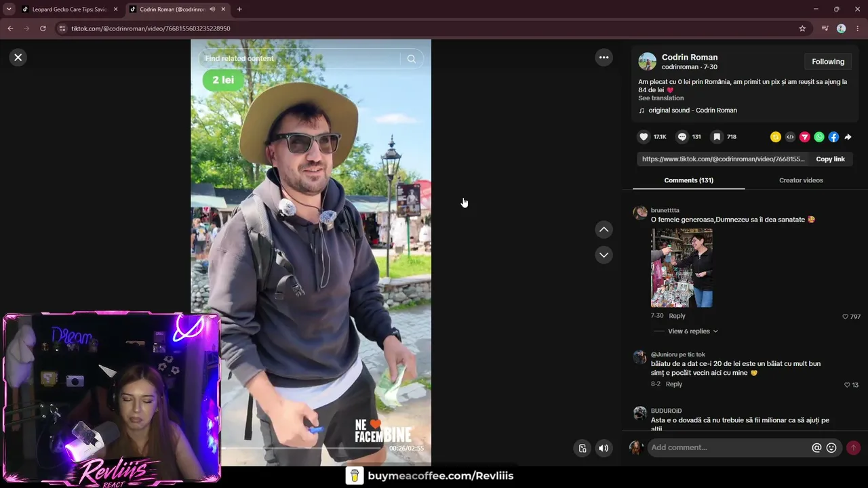Send to friends via the red arrow icon
The image size is (868, 488).
(x=805, y=137)
